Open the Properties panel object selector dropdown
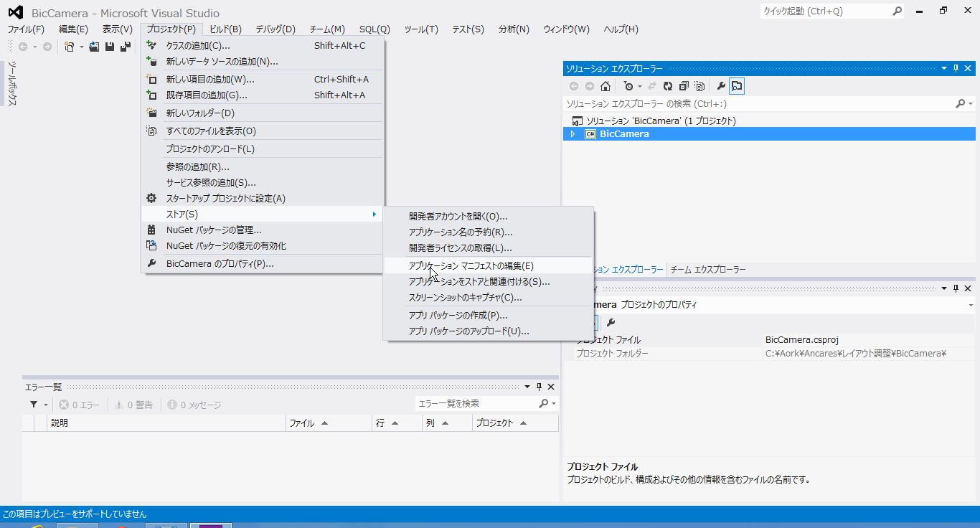 pyautogui.click(x=970, y=305)
